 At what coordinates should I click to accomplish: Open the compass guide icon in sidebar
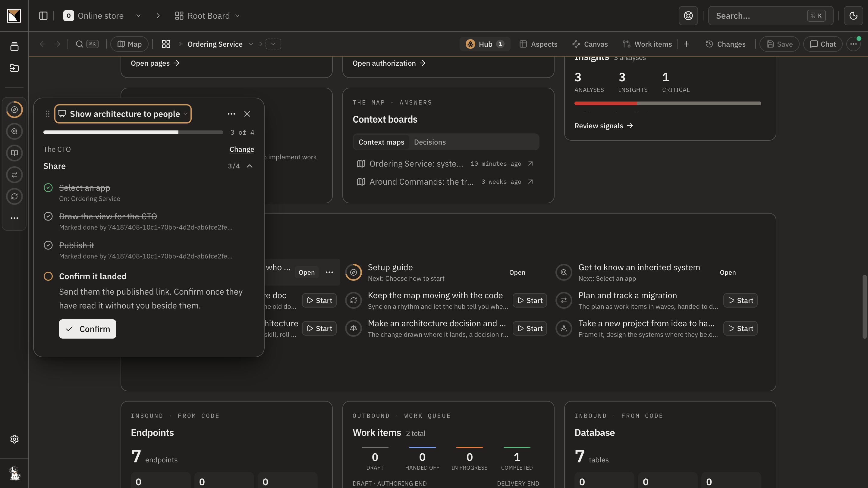[x=14, y=109]
